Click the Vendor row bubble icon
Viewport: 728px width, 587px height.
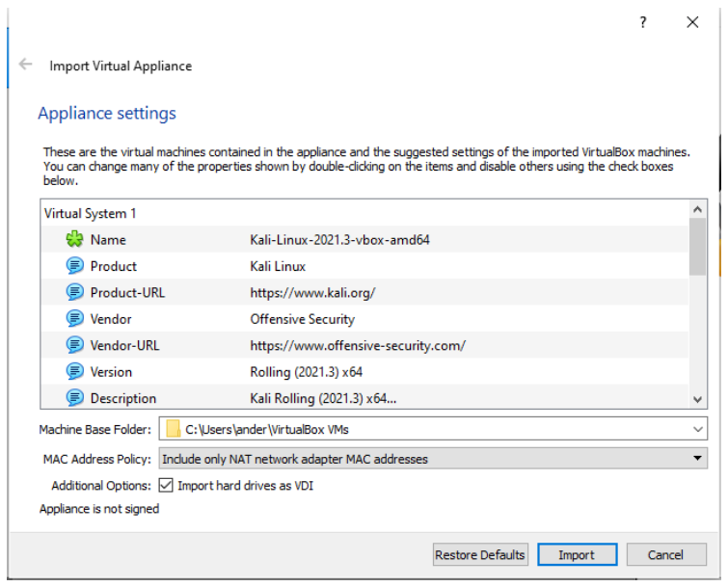coord(74,319)
